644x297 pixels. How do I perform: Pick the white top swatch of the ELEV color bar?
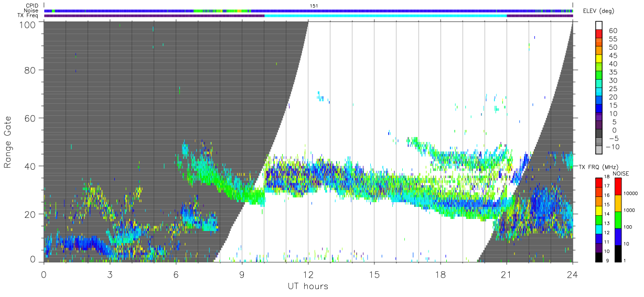click(600, 25)
